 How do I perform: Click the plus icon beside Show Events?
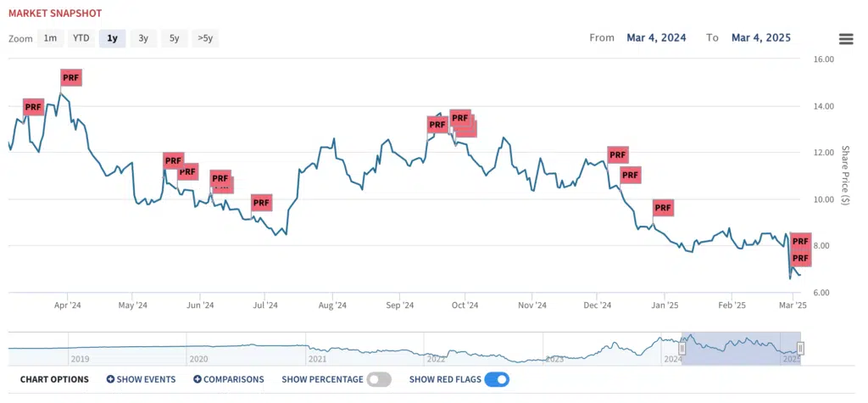click(110, 380)
